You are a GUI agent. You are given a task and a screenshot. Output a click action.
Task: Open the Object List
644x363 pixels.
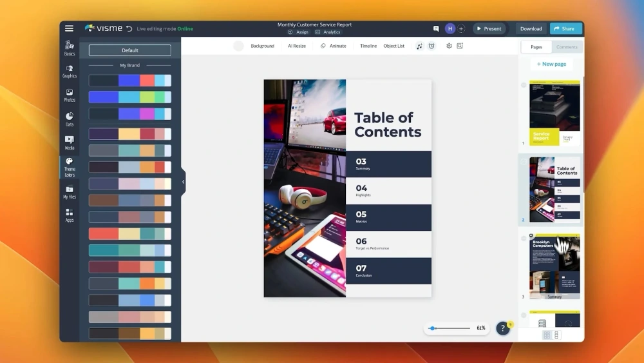pyautogui.click(x=393, y=46)
